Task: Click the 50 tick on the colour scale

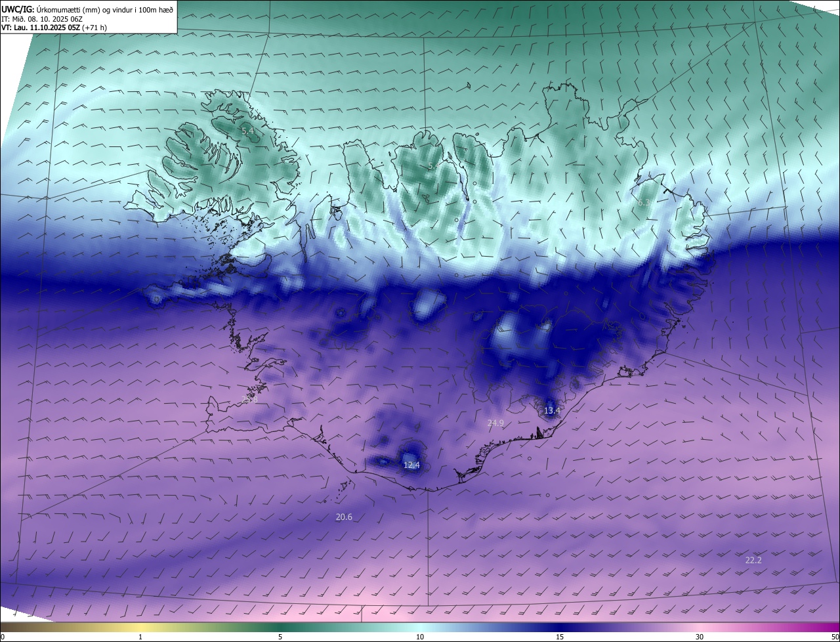Action: click(x=835, y=637)
